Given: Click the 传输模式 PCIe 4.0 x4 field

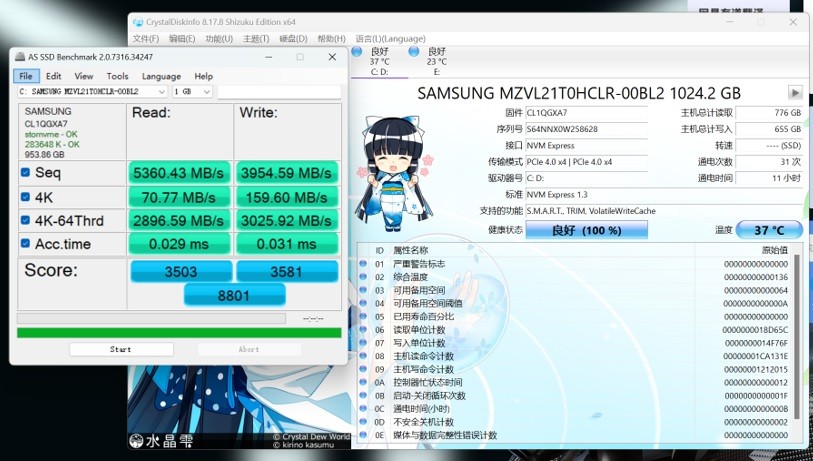Looking at the screenshot, I should pos(586,162).
